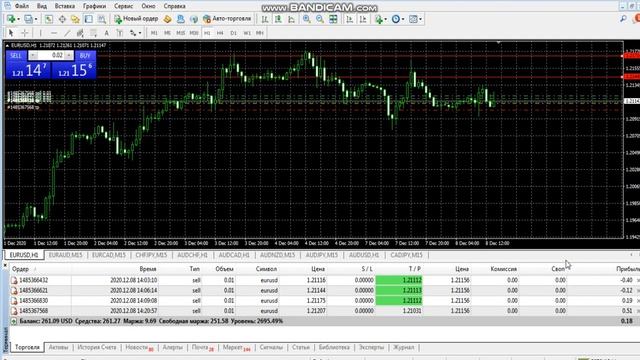Switch chart to candlesticks icon
Image resolution: width=640 pixels, height=360 pixels.
coord(278,19)
